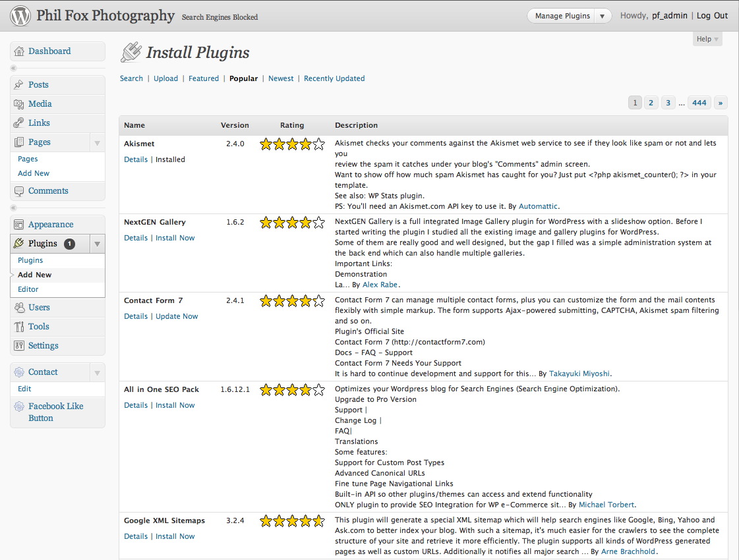Open Details for Contact Form 7
The image size is (739, 560).
click(136, 316)
